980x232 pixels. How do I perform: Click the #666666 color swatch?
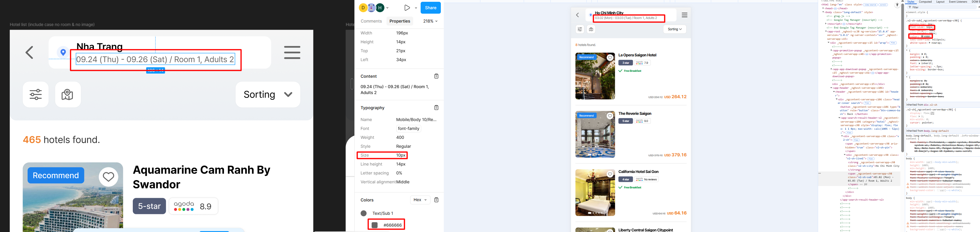pyautogui.click(x=374, y=225)
